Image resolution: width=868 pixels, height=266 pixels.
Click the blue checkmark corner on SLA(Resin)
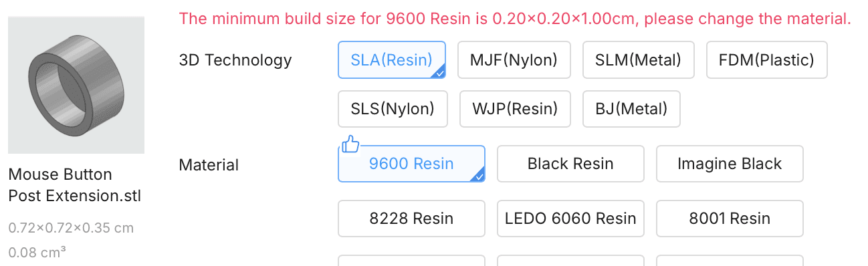click(x=439, y=72)
